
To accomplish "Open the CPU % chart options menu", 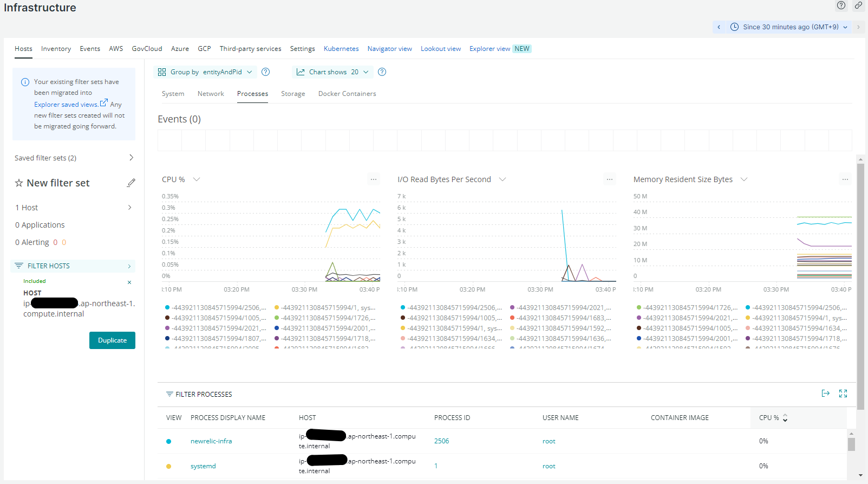I will [x=374, y=179].
